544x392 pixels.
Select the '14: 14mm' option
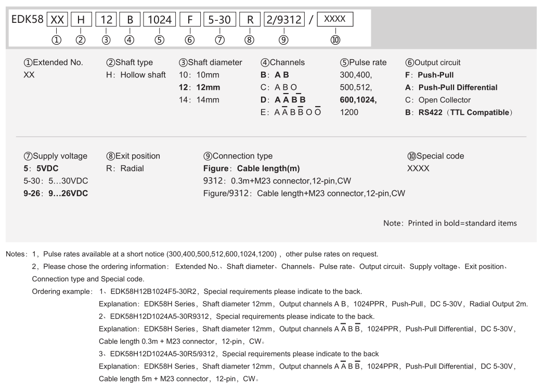pos(199,100)
